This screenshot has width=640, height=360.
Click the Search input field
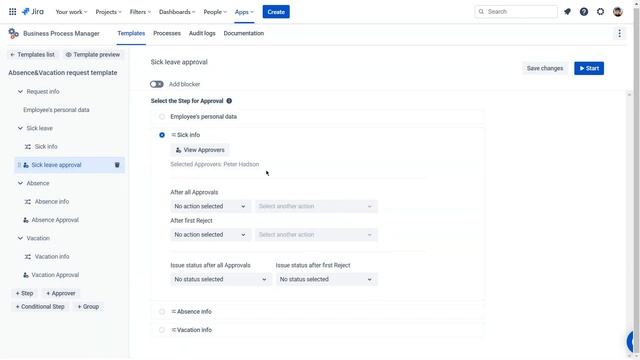[x=516, y=12]
